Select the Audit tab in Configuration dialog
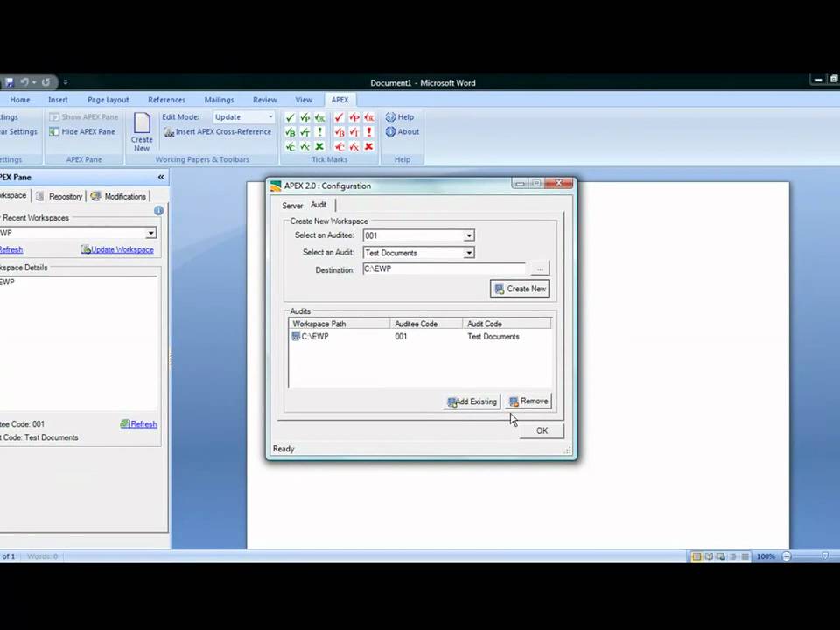The width and height of the screenshot is (840, 630). (x=318, y=205)
